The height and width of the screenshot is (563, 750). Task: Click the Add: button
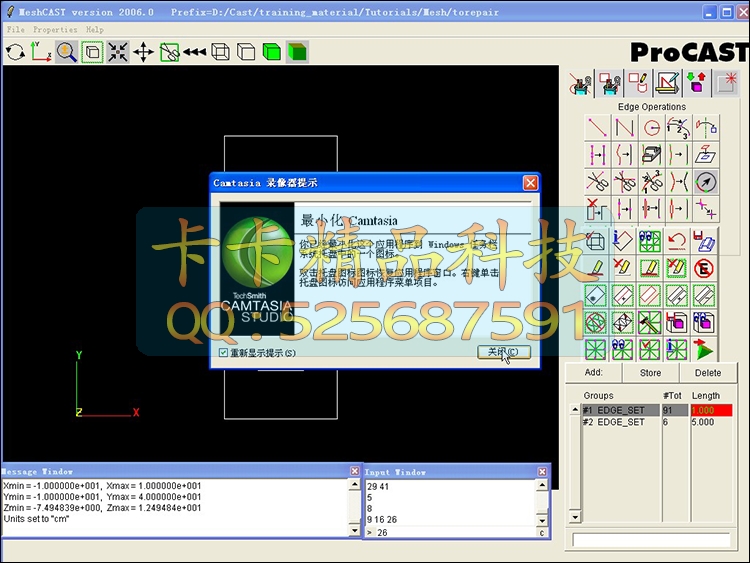[594, 372]
